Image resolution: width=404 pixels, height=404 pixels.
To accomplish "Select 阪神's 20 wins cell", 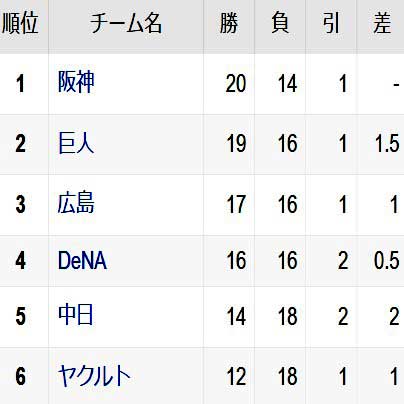I will pos(229,84).
